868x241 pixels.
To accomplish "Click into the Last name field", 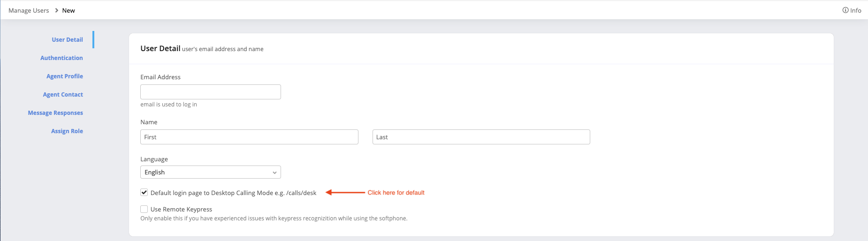I will point(481,137).
